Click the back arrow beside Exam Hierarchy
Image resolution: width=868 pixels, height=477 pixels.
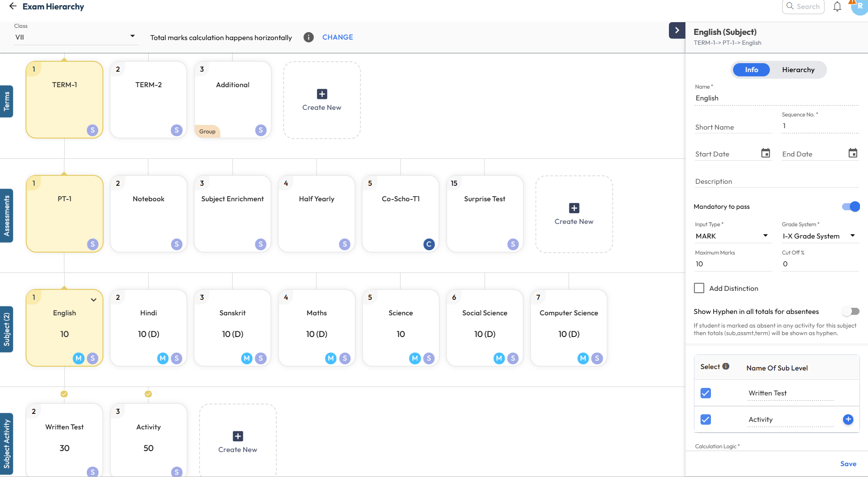(13, 7)
